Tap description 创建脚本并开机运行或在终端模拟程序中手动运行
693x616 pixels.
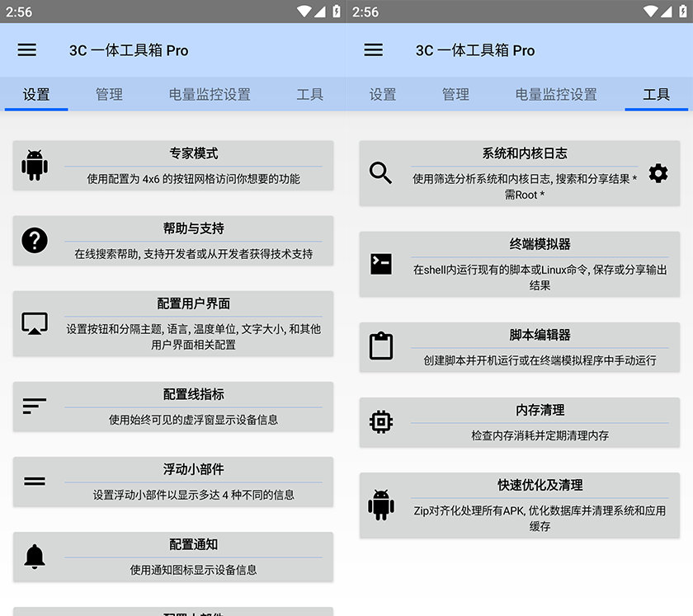pyautogui.click(x=540, y=360)
